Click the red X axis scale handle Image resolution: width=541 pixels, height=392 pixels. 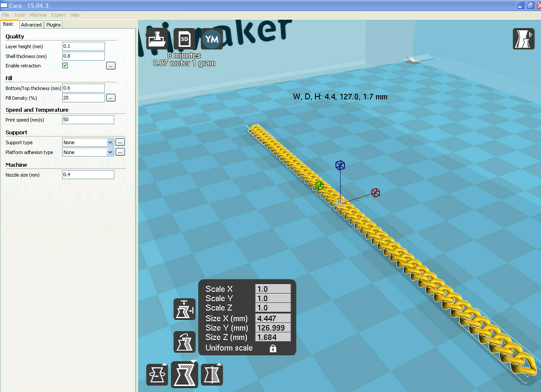pos(376,192)
